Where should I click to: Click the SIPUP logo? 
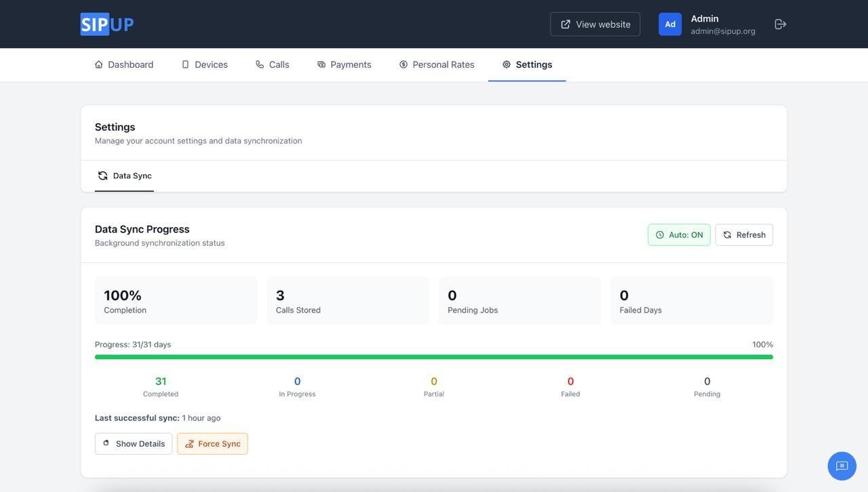tap(107, 24)
